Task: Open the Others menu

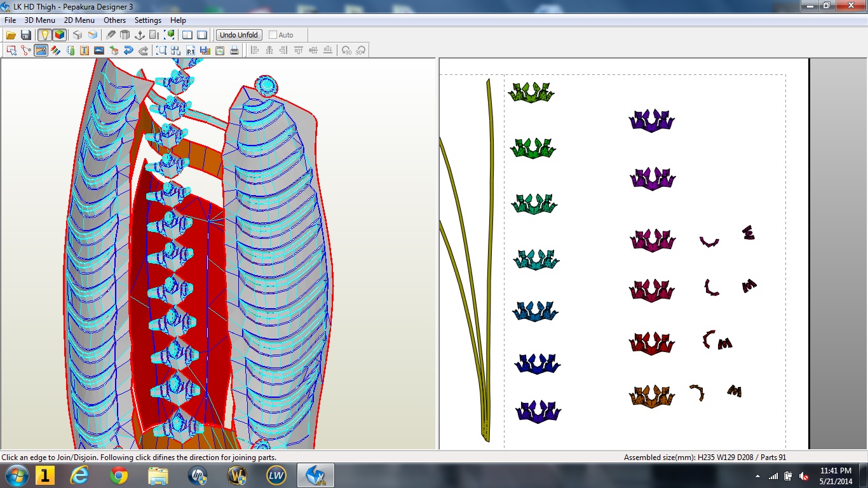Action: coord(115,20)
